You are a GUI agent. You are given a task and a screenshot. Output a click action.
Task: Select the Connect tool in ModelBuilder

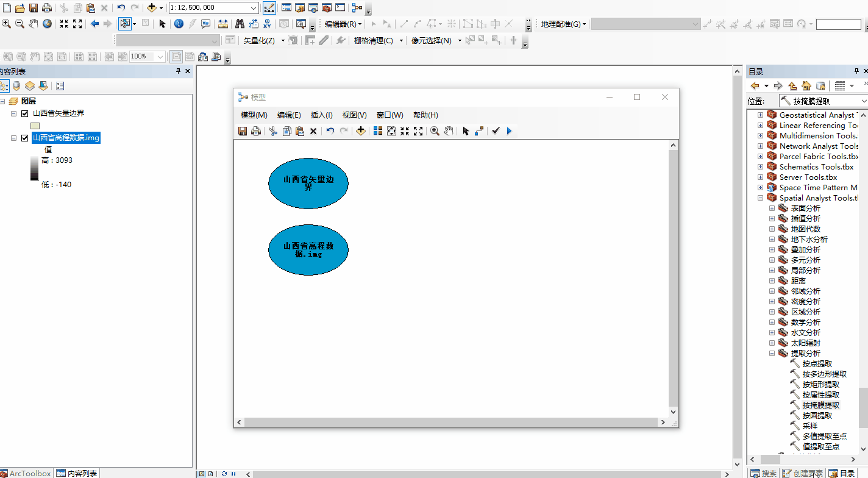[x=479, y=130]
